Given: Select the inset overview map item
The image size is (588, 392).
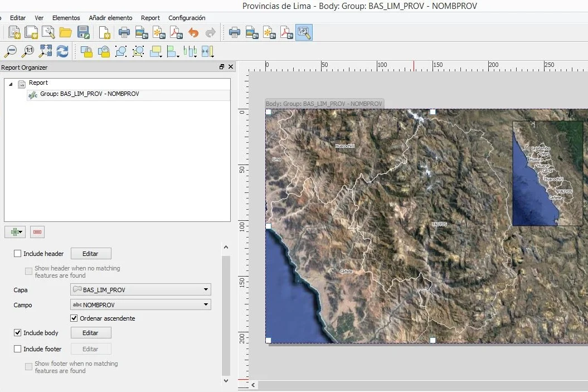Looking at the screenshot, I should (x=548, y=173).
